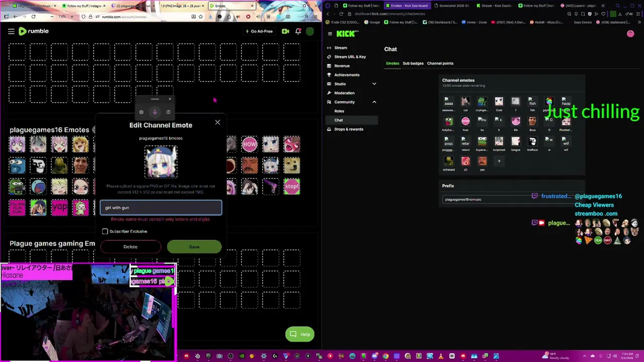Reload the Rumble browser page
Screen dimensions: 644x362
(33, 17)
